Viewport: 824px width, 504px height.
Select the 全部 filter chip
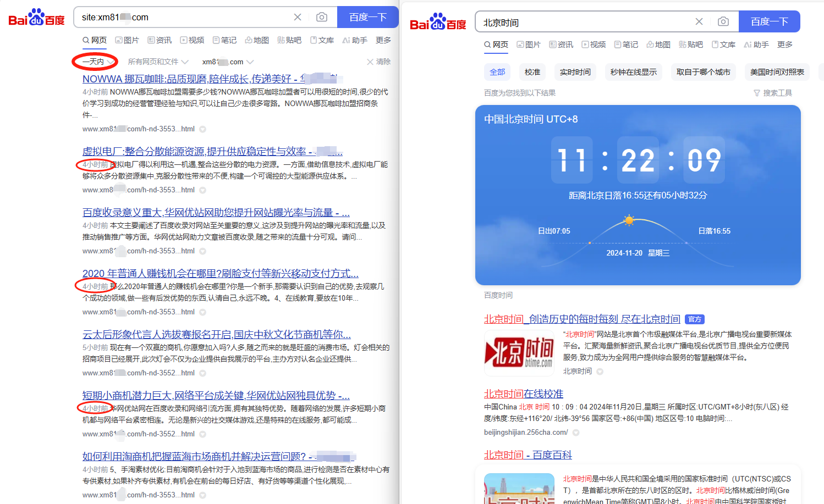pos(497,72)
